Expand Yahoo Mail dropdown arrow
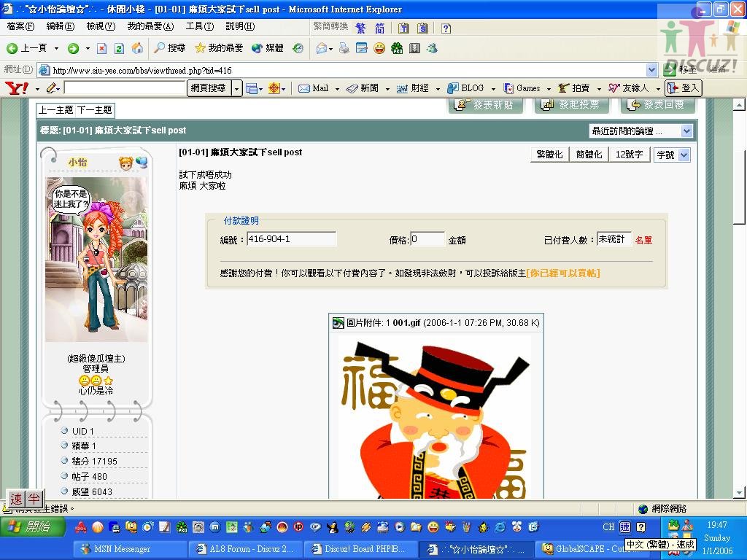Screen dimensions: 747x560 coord(337,88)
